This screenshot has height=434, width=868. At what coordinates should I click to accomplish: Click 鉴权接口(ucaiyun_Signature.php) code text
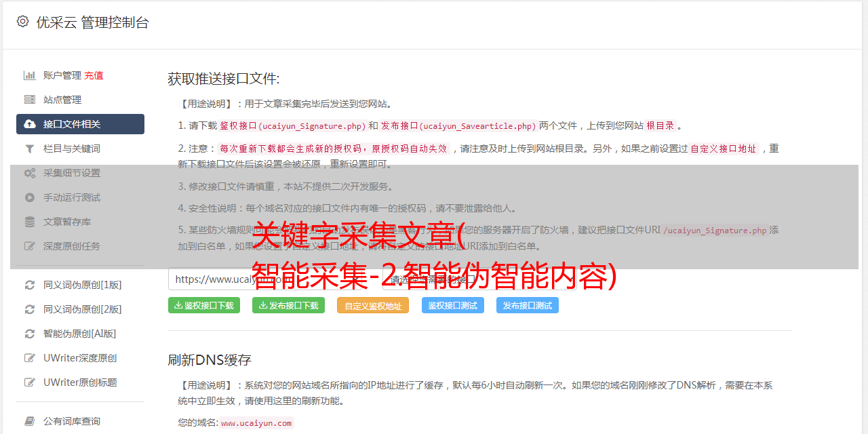tap(292, 125)
